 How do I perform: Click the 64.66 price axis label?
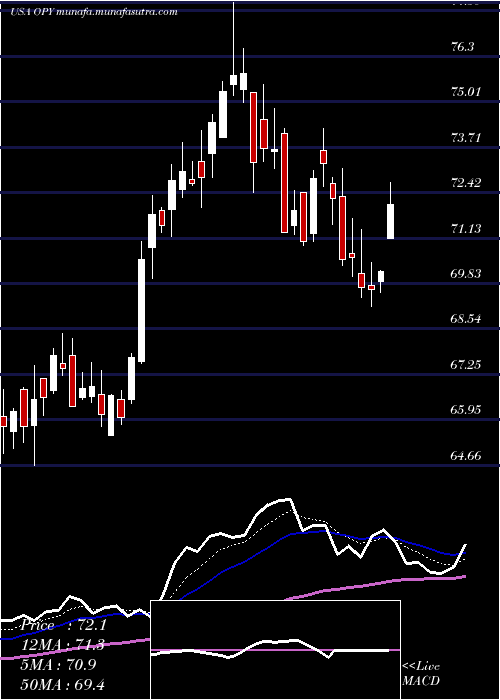click(466, 456)
